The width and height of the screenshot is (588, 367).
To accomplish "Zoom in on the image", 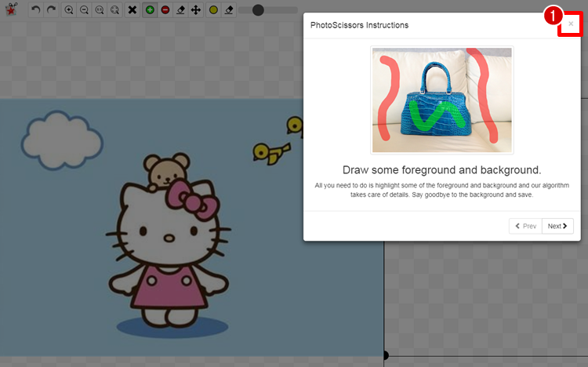I will click(69, 9).
